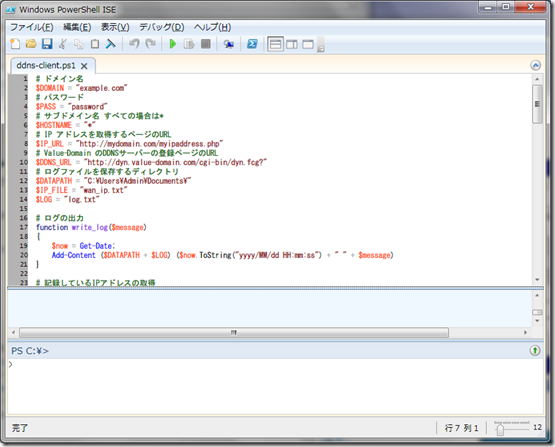Click PowerShell ISE title bar app icon
The image size is (555, 447).
11,10
